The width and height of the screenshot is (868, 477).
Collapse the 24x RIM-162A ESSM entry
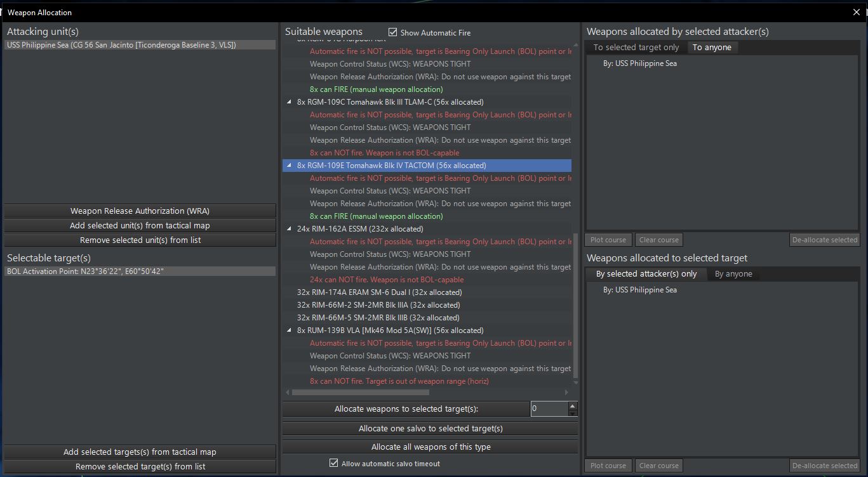click(290, 229)
